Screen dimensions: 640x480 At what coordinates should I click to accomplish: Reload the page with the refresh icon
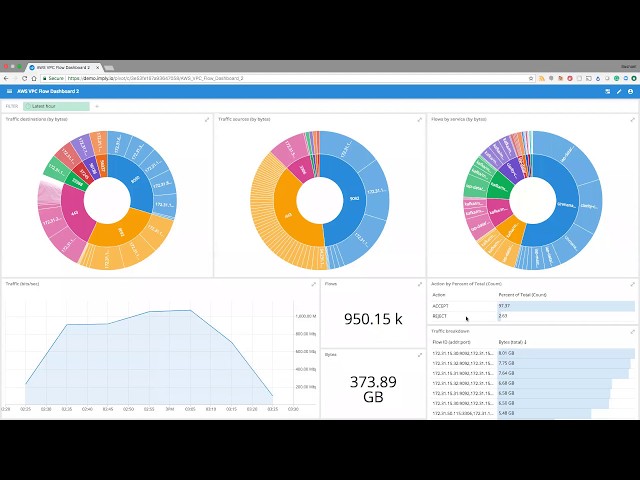(x=24, y=78)
